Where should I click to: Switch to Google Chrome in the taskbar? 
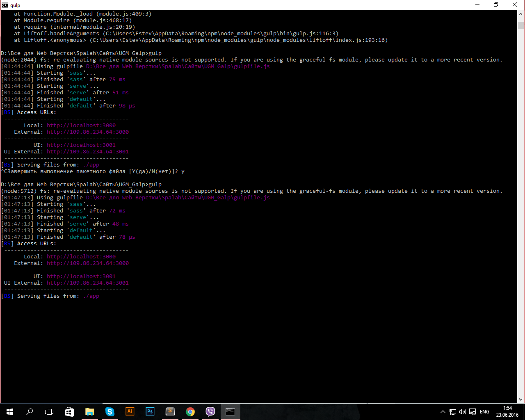[x=190, y=412]
